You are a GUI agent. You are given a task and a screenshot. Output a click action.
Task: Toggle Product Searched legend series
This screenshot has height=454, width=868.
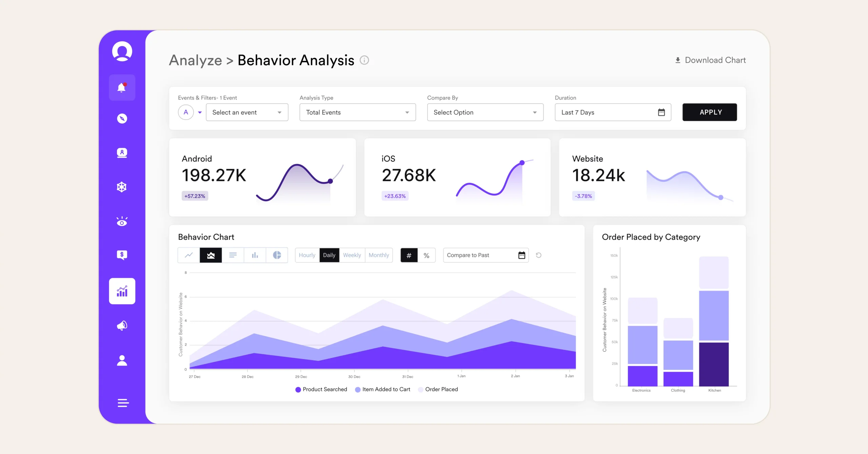[321, 389]
